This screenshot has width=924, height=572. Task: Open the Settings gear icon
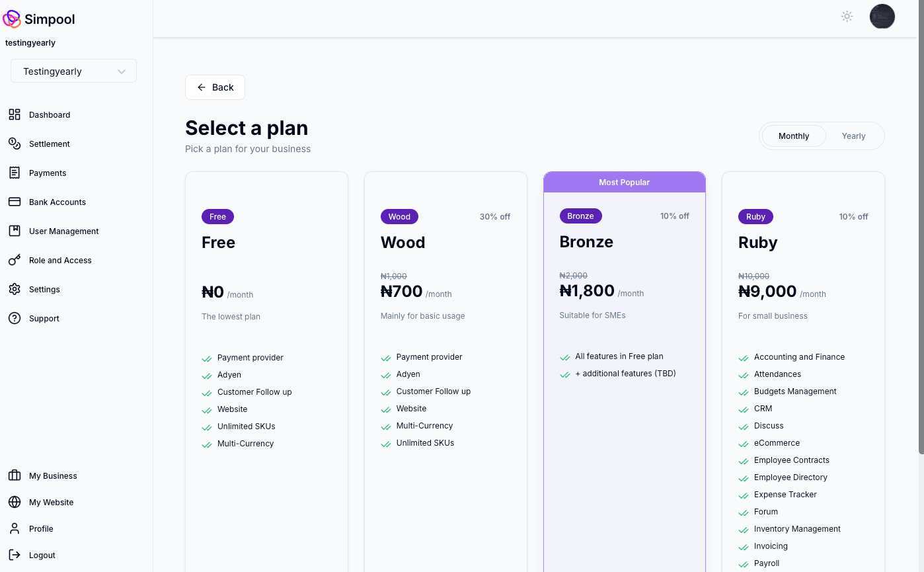coord(15,289)
